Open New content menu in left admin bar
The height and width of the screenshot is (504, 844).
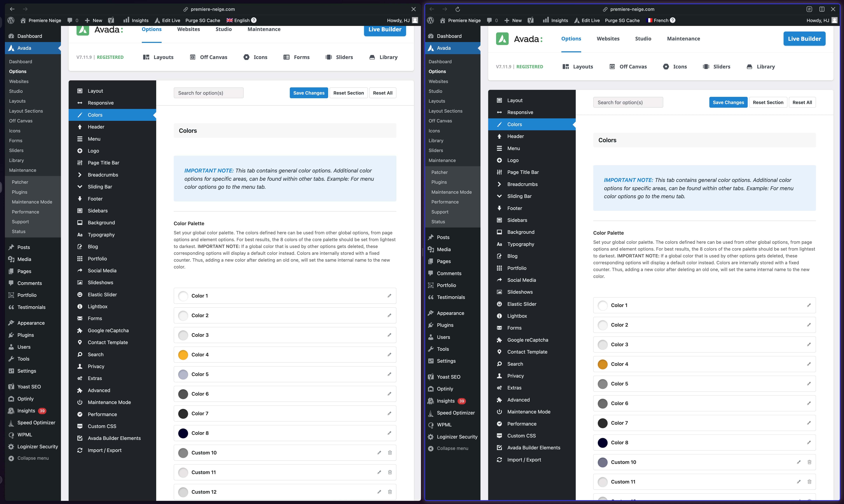[x=93, y=20]
